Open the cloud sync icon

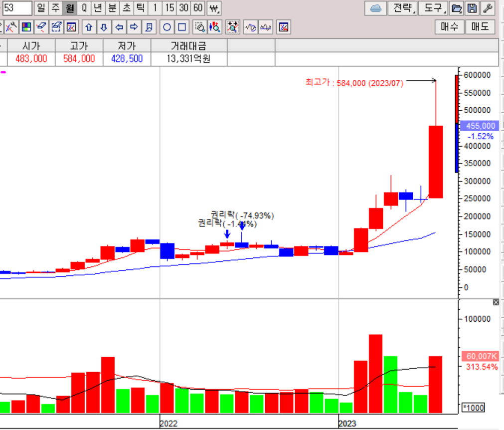tap(375, 8)
